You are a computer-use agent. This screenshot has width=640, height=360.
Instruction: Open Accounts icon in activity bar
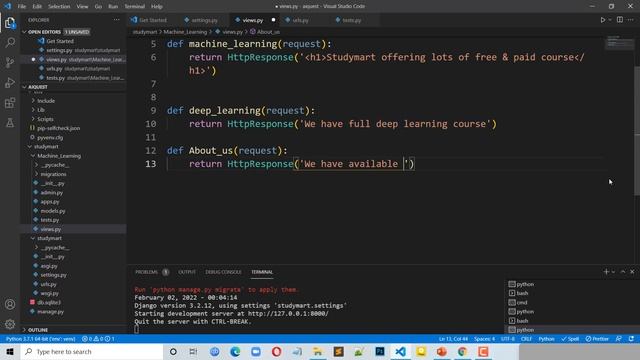10,304
